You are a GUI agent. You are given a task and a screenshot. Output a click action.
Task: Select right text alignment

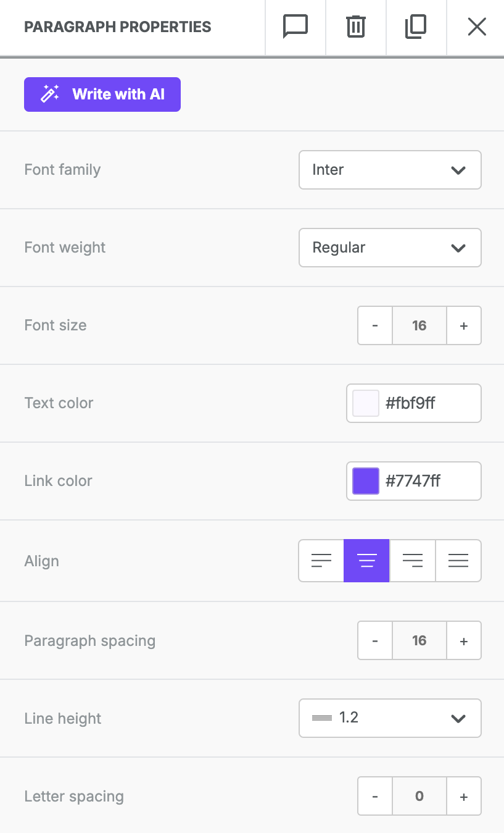click(x=413, y=561)
